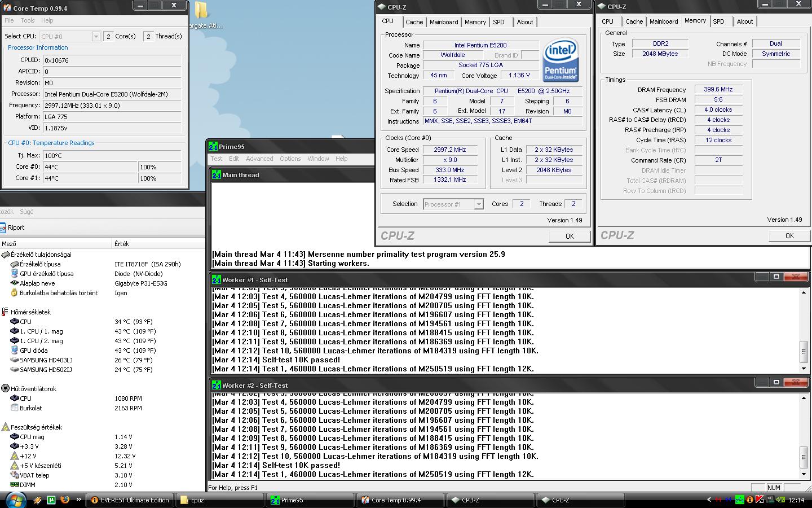Click the green Prime95 tray icon
Screen dimensions: 812x508
pos(739,500)
